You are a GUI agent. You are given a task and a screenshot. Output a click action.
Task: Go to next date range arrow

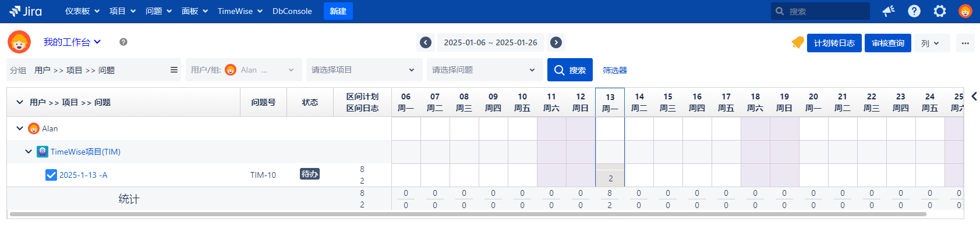(x=556, y=42)
